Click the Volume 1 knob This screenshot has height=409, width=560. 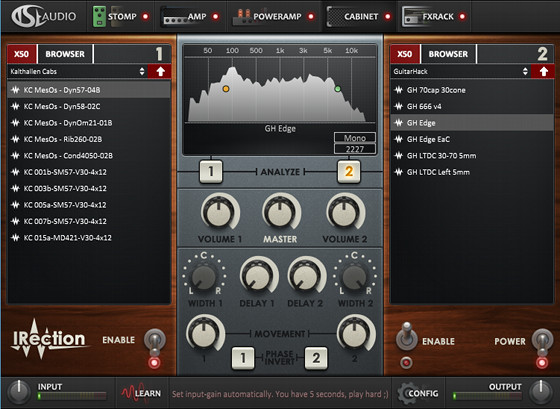pos(219,213)
